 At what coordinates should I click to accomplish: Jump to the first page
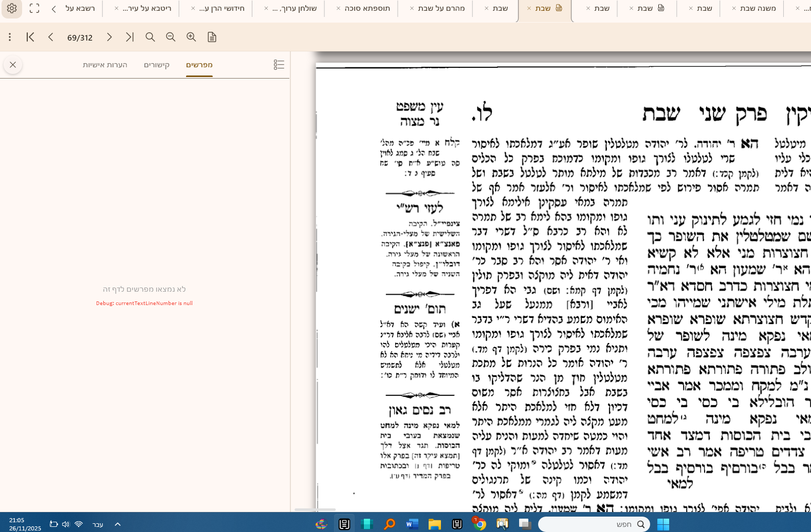click(x=30, y=37)
